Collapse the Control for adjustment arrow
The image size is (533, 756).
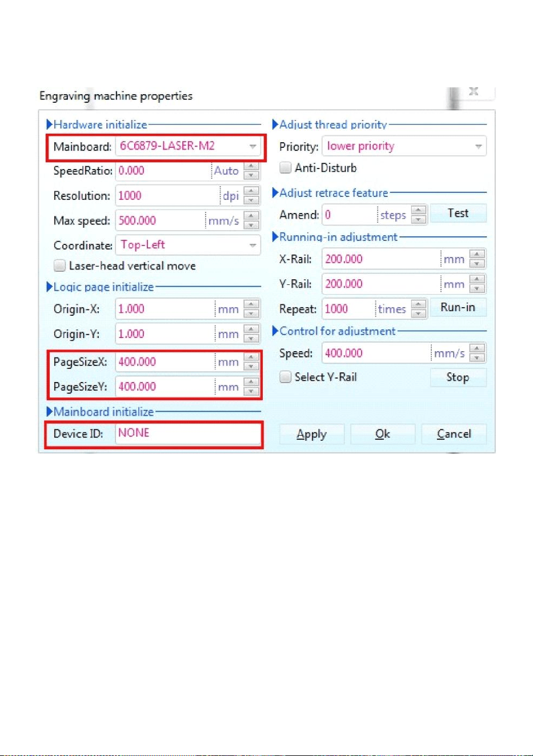(275, 331)
